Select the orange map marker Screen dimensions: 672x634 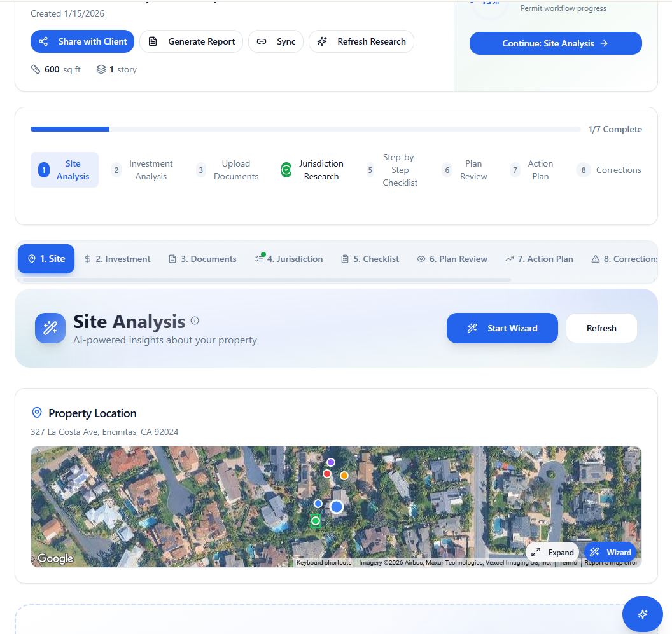pos(344,476)
